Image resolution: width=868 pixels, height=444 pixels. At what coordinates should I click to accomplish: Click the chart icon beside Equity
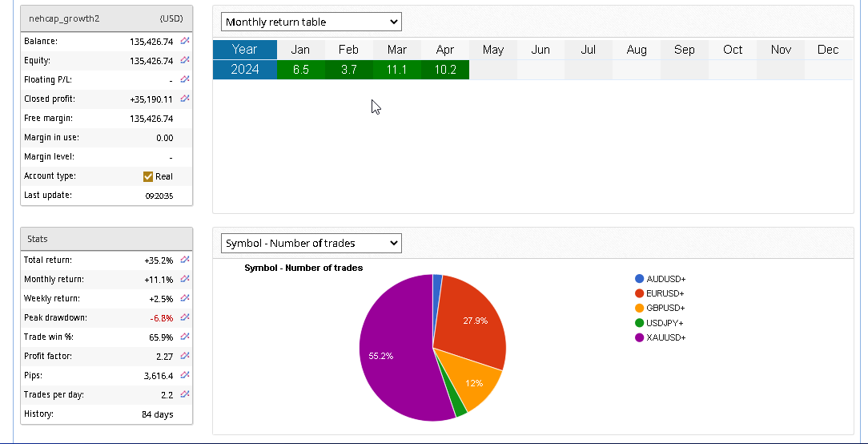click(x=185, y=60)
